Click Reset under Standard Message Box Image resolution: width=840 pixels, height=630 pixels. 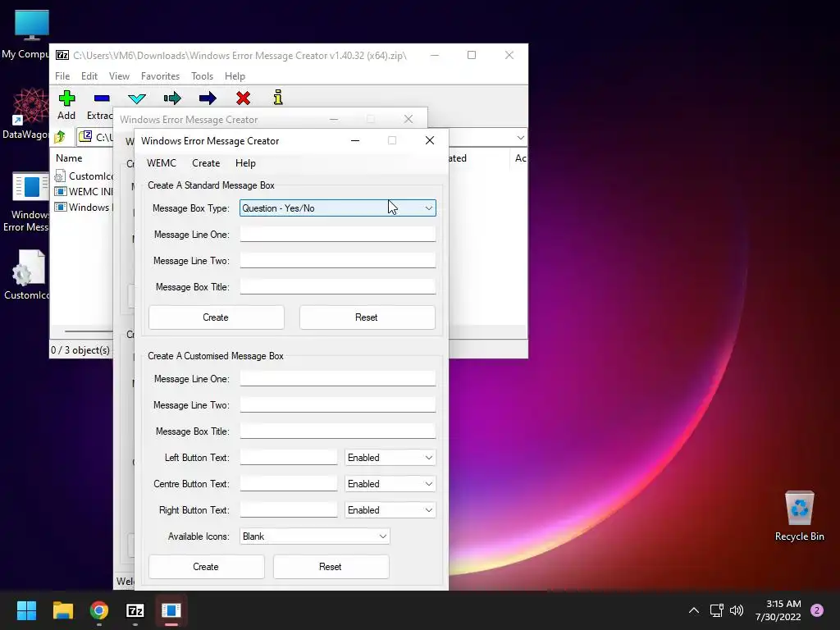[367, 317]
